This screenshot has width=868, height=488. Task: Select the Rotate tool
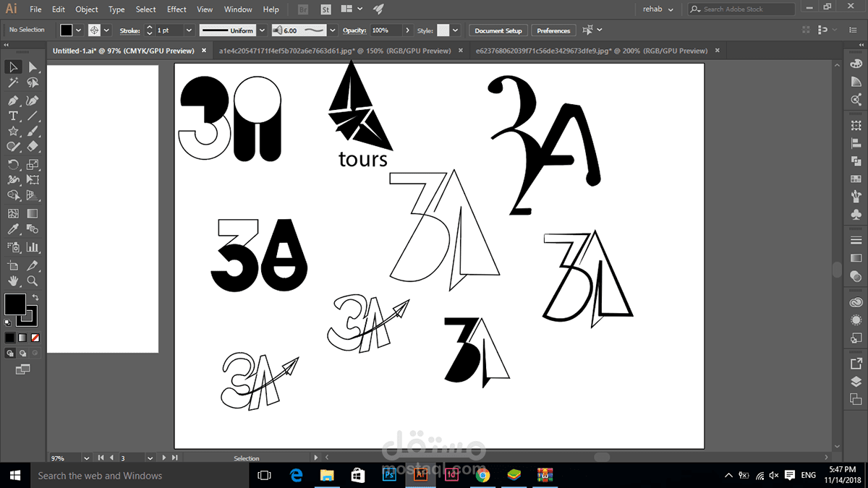pyautogui.click(x=13, y=164)
